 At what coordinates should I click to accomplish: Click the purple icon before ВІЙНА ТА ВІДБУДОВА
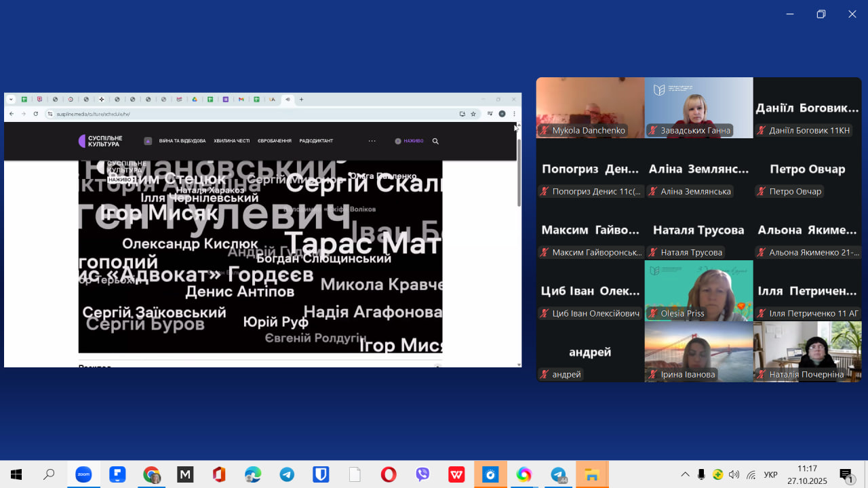tap(148, 141)
